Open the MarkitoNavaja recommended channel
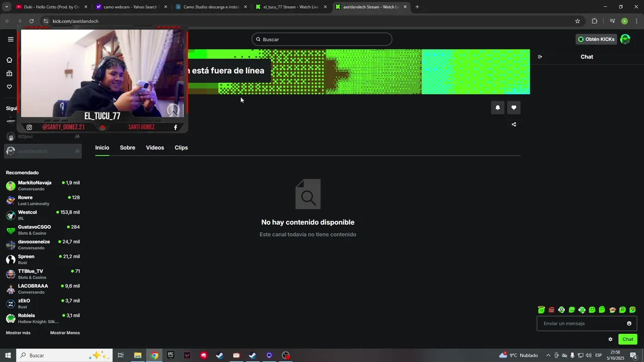 pos(43,186)
